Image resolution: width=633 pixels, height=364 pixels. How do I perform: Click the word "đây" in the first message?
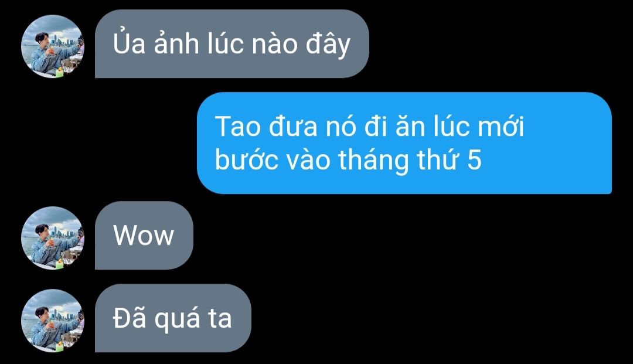point(328,45)
